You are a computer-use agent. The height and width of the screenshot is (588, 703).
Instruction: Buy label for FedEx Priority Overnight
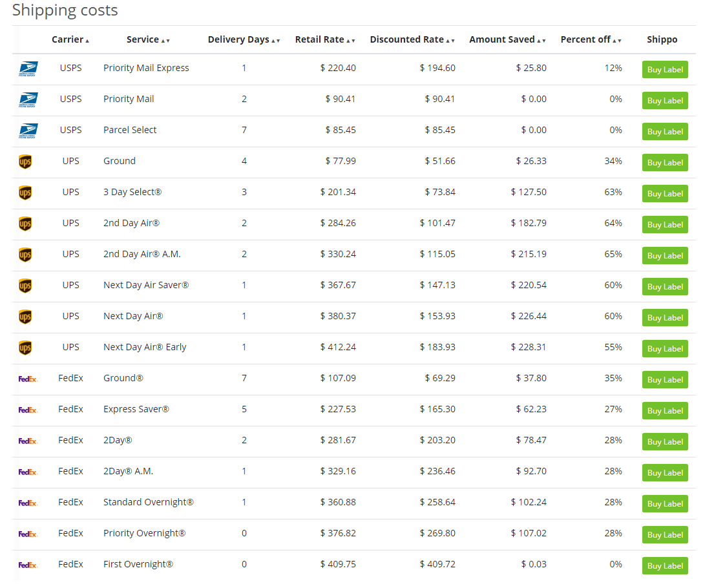coord(665,534)
